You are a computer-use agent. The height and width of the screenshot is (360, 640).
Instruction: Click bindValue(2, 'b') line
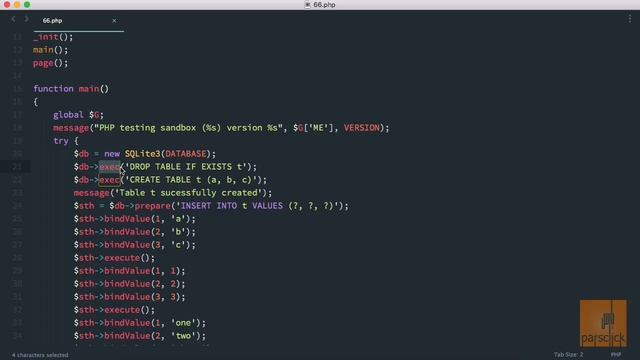[x=135, y=232]
